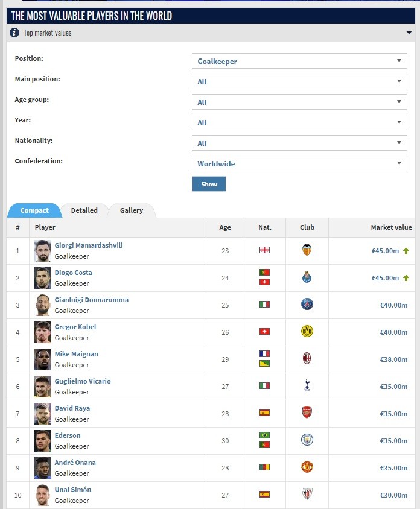
Task: Collapse the Top market values panel arrow
Action: tap(409, 33)
